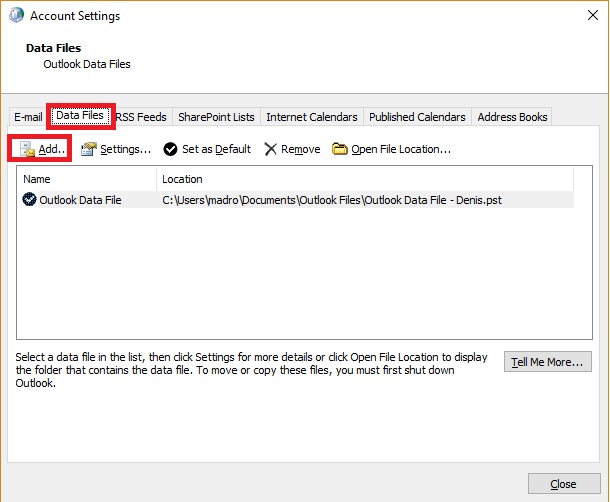Open the RSS Feeds tab
610x502 pixels.
point(142,117)
